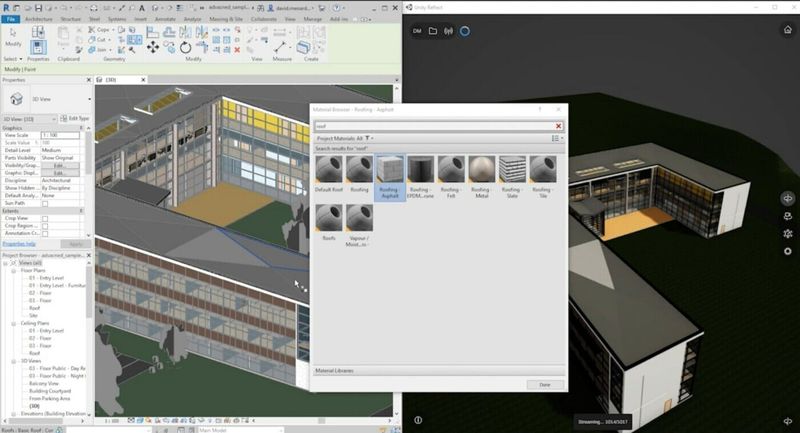Clear the material search with the red X
The height and width of the screenshot is (433, 800).
559,126
